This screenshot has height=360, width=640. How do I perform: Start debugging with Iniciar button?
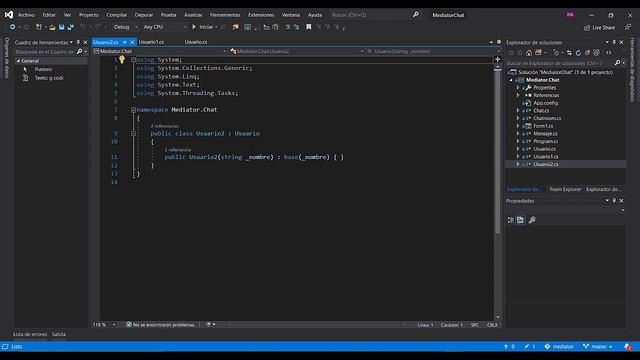[203, 27]
